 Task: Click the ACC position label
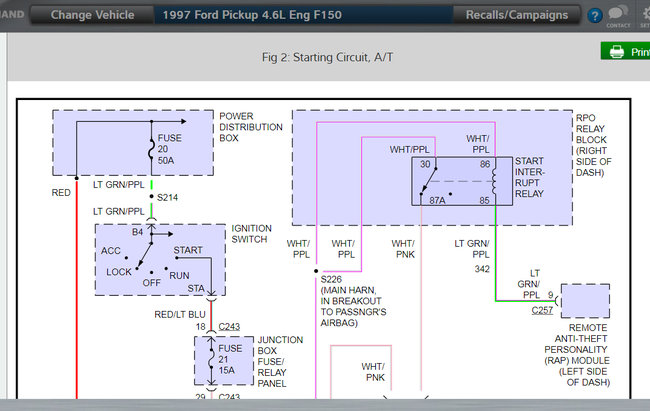(x=111, y=251)
